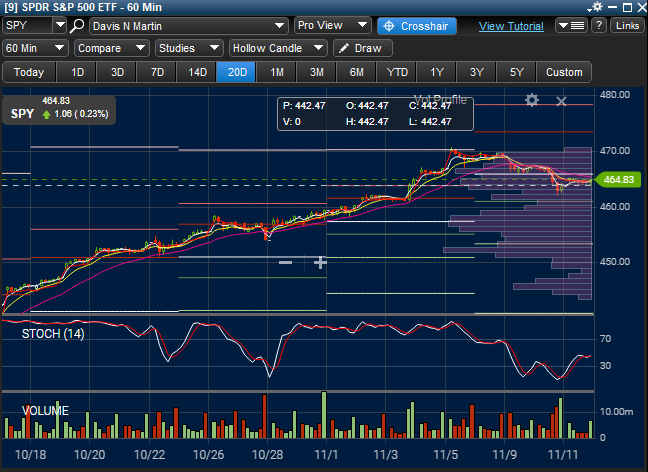Click the SPY symbol input field

tap(28, 25)
